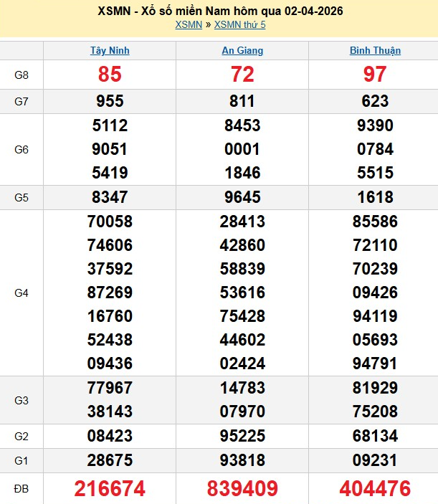Select G6 number 0001
The width and height of the screenshot is (438, 504).
tap(242, 149)
